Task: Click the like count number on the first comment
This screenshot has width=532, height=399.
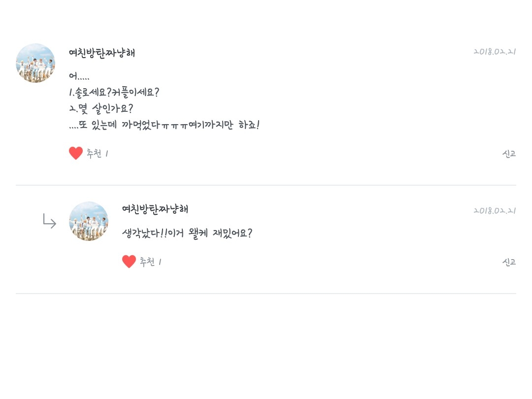Action: [107, 154]
